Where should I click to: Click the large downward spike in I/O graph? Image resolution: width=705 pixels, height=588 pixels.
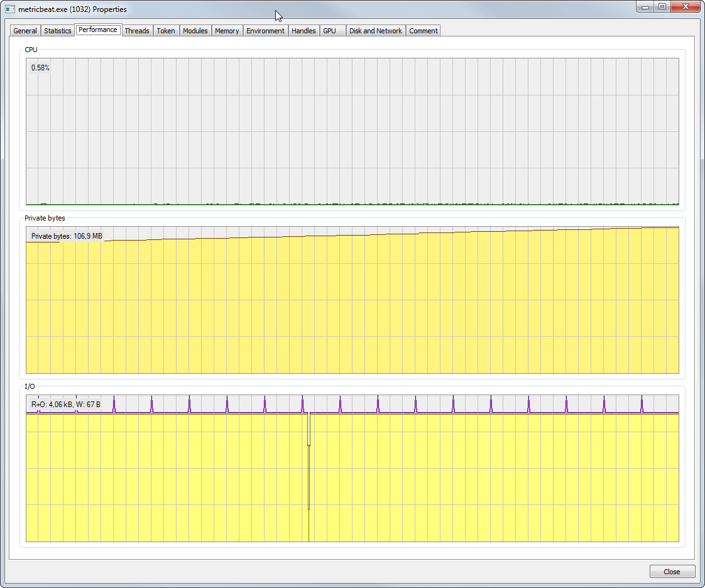[x=309, y=477]
